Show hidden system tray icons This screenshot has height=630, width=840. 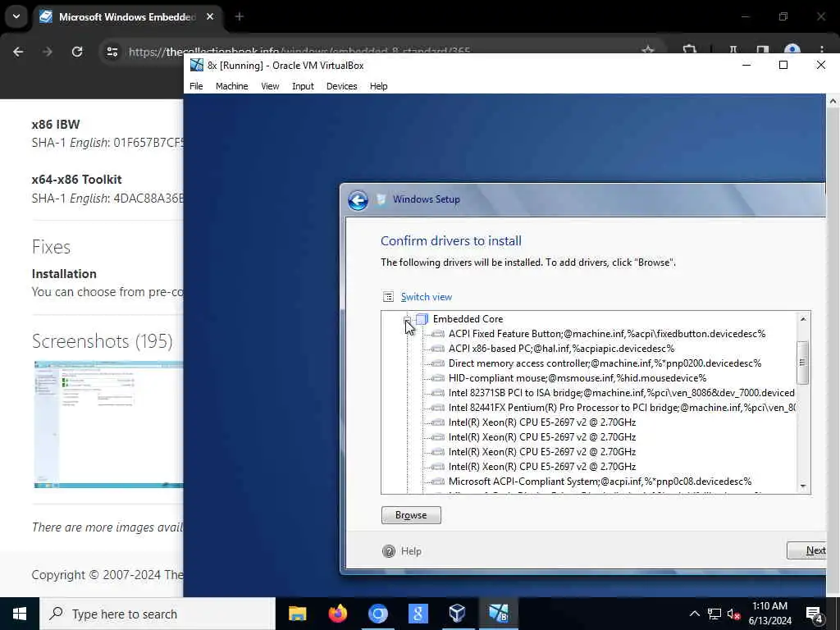(694, 614)
